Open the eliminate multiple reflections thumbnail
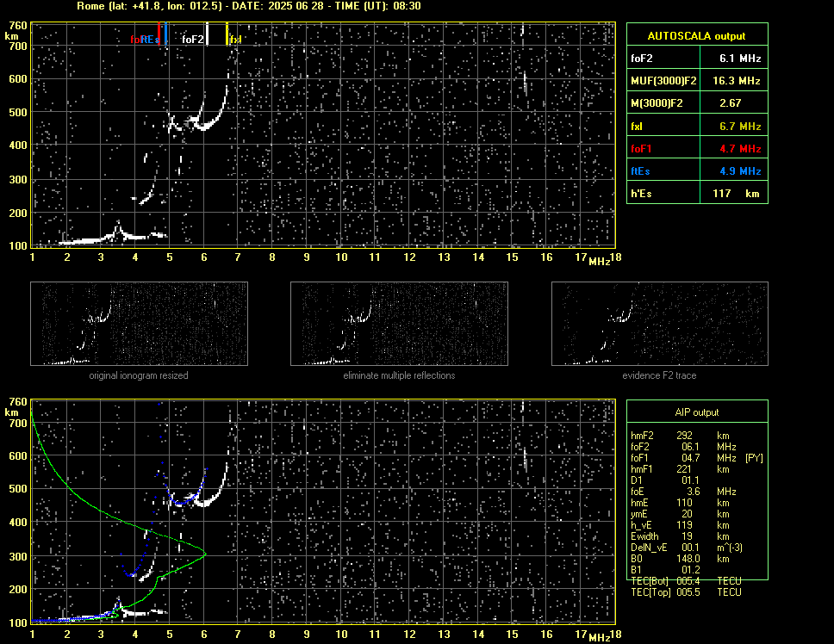This screenshot has width=834, height=644. [399, 324]
